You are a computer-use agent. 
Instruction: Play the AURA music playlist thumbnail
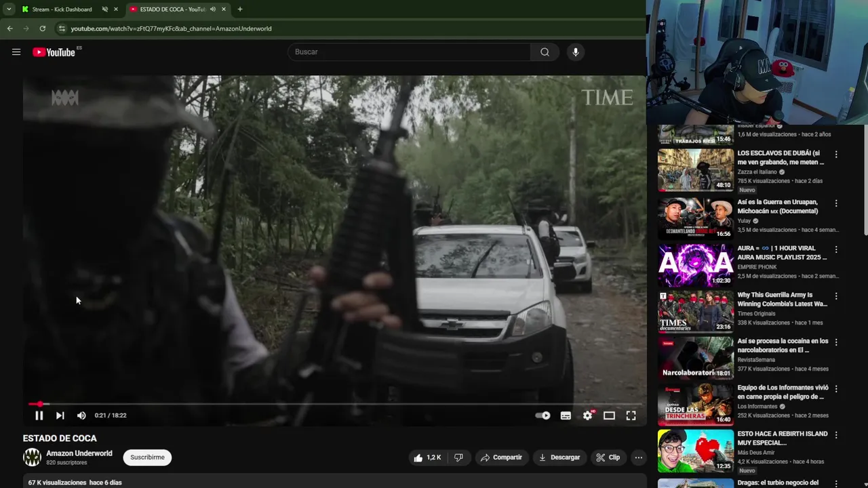[x=696, y=265]
